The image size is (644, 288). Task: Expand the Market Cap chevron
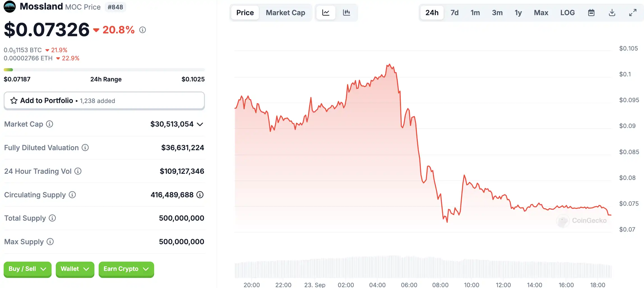[200, 124]
